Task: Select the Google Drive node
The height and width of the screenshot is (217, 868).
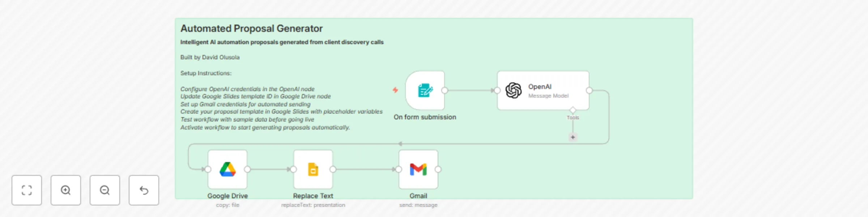Action: point(227,169)
